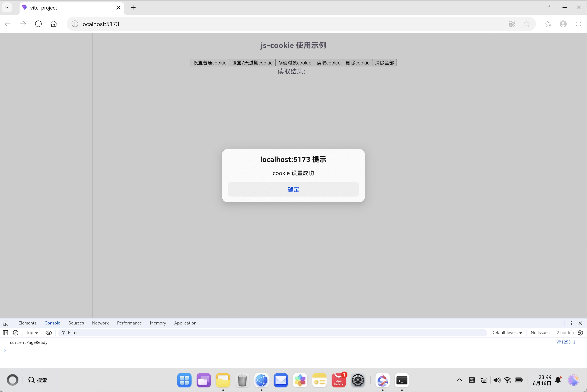
Task: Open the notification bell
Action: click(x=558, y=380)
